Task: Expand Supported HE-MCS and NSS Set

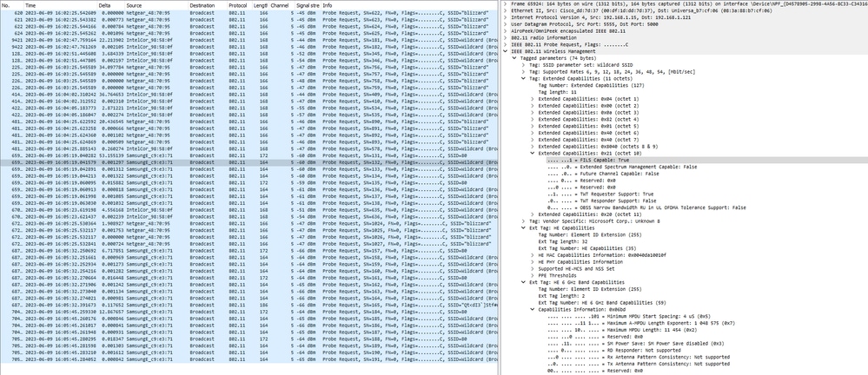Action: tap(533, 268)
